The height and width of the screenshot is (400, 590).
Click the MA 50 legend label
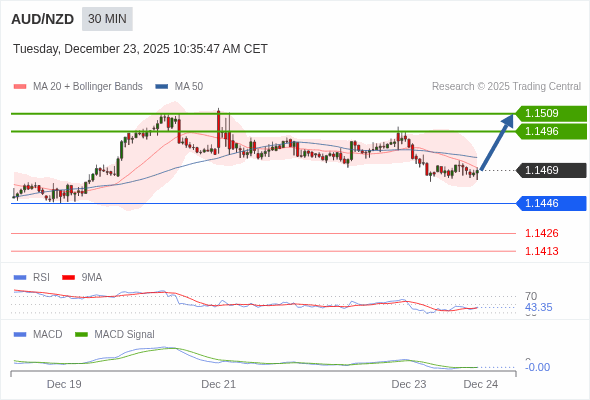(189, 87)
